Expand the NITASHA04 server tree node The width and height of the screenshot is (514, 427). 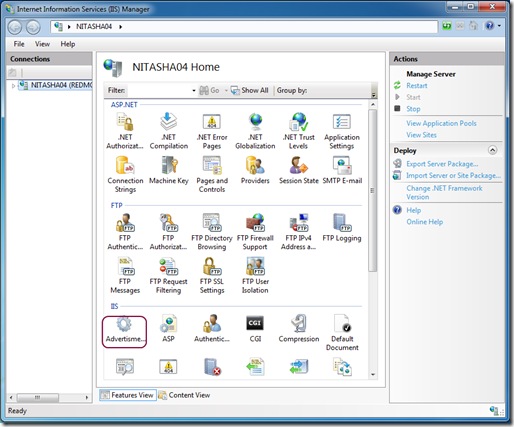pyautogui.click(x=13, y=86)
